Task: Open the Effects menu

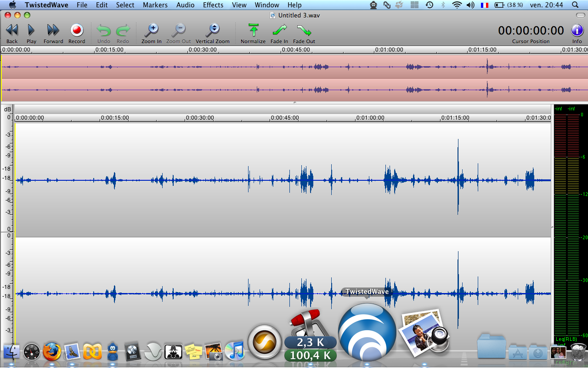Action: click(213, 5)
